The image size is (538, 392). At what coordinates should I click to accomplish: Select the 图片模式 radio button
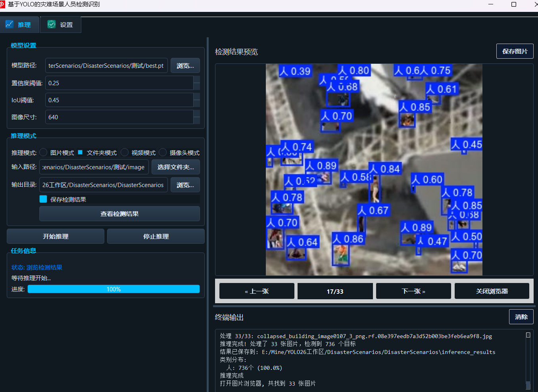(44, 153)
